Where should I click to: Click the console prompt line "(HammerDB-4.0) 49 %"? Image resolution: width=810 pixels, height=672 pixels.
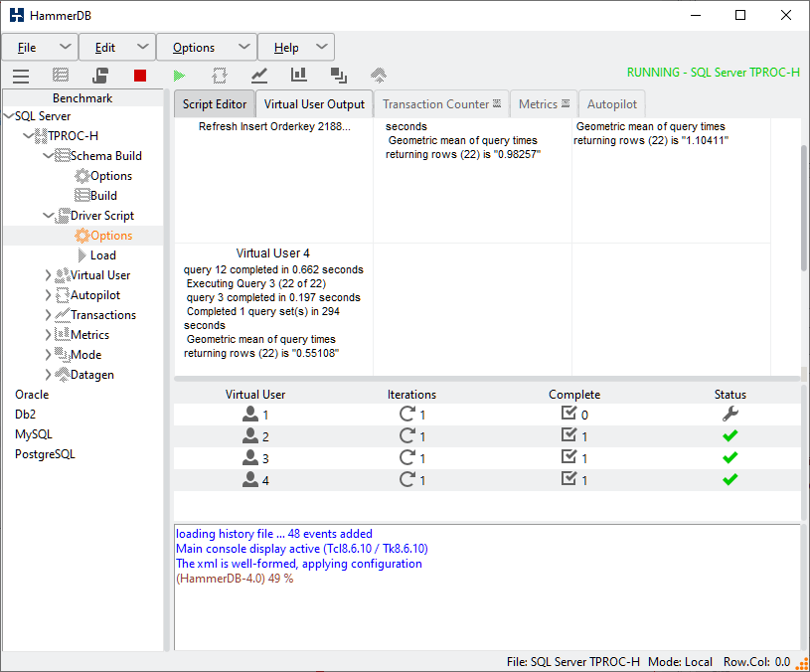pos(235,579)
